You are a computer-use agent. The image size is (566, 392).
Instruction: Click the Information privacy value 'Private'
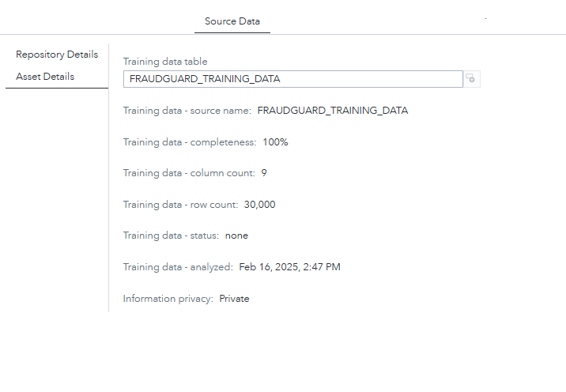tap(234, 299)
